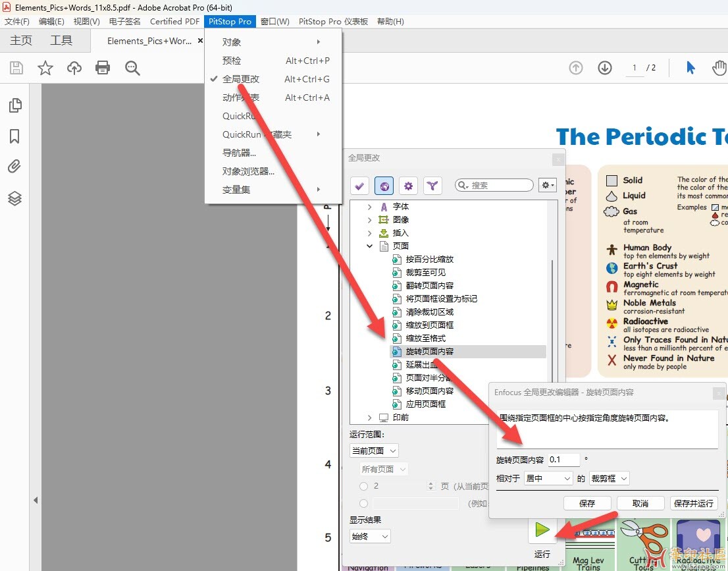The height and width of the screenshot is (571, 728).
Task: Select the radio button beside page count 2
Action: tap(364, 486)
